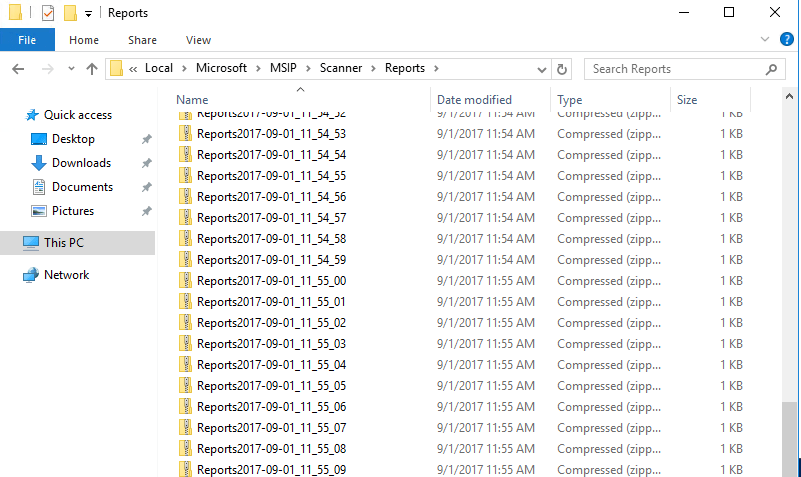Image resolution: width=801 pixels, height=477 pixels.
Task: Click the Scanner breadcrumb in address bar
Action: pyautogui.click(x=343, y=68)
